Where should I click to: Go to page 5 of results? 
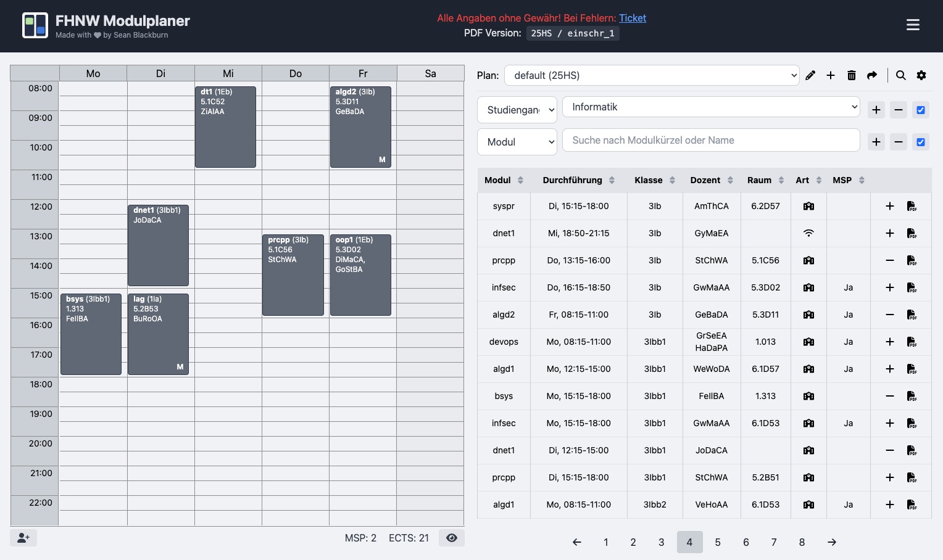(x=718, y=542)
